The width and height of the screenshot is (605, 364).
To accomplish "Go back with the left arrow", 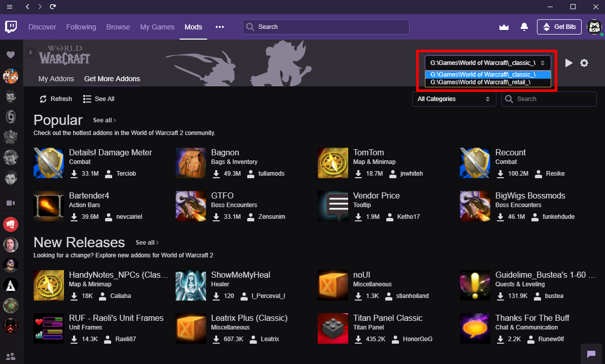I will click(x=27, y=7).
